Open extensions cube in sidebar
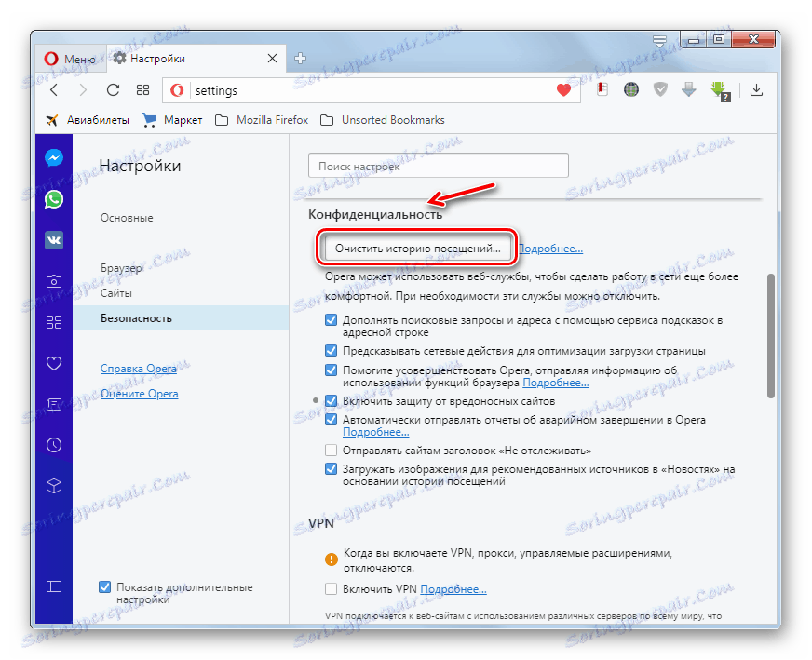Viewport: 812px width, 660px height. 54,486
